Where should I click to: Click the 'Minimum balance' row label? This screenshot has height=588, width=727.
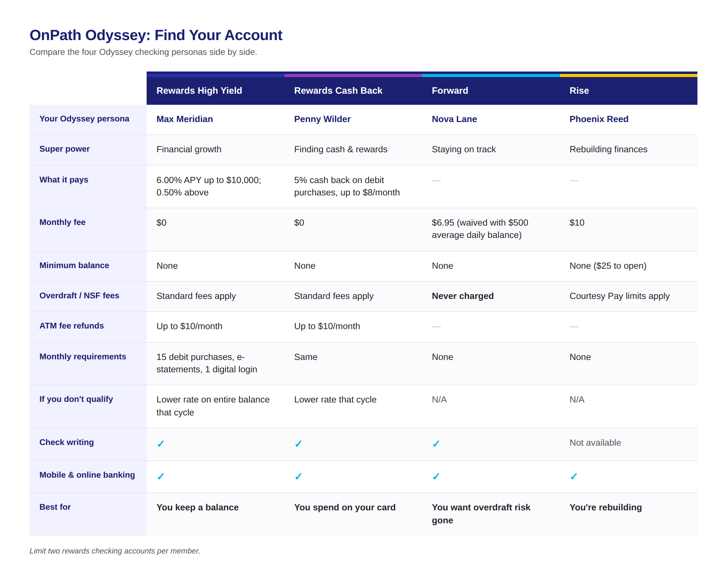coord(74,265)
